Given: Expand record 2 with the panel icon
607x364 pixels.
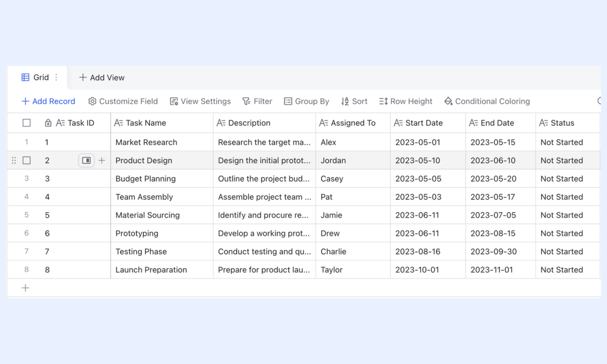Looking at the screenshot, I should 86,160.
